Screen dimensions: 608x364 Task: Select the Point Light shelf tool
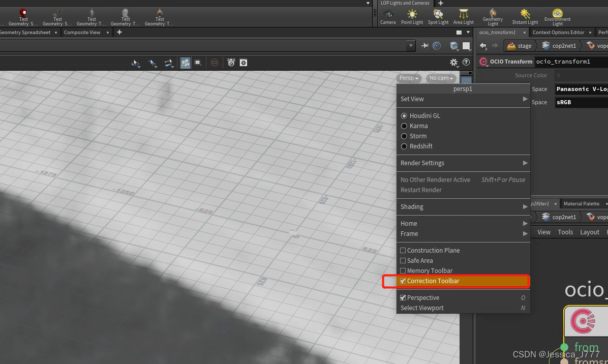coord(412,17)
